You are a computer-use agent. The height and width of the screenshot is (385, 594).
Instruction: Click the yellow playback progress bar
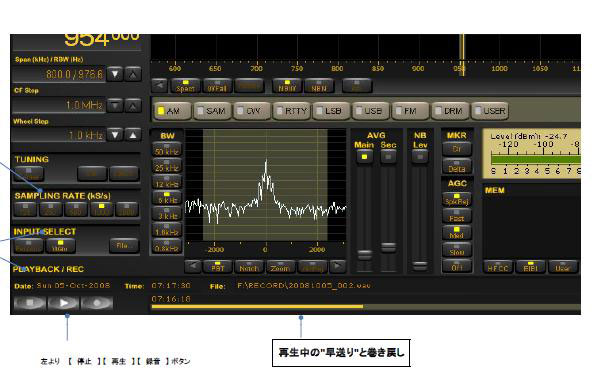click(257, 306)
